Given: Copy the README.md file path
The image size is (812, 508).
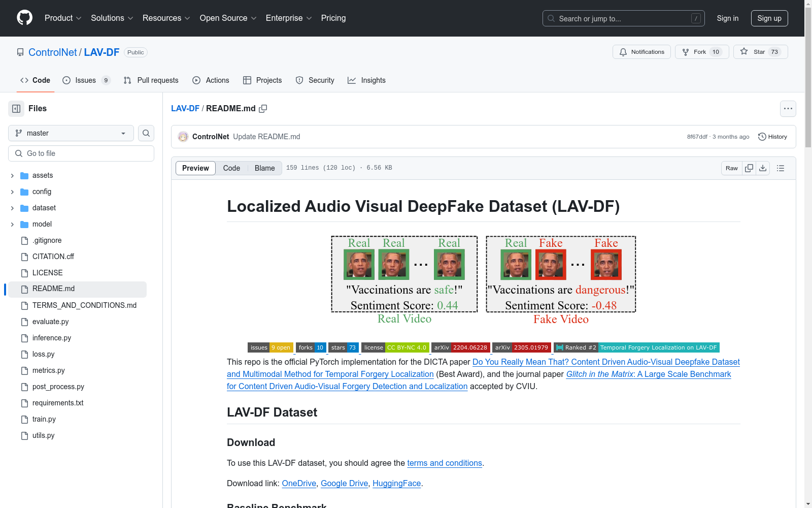Looking at the screenshot, I should [263, 108].
